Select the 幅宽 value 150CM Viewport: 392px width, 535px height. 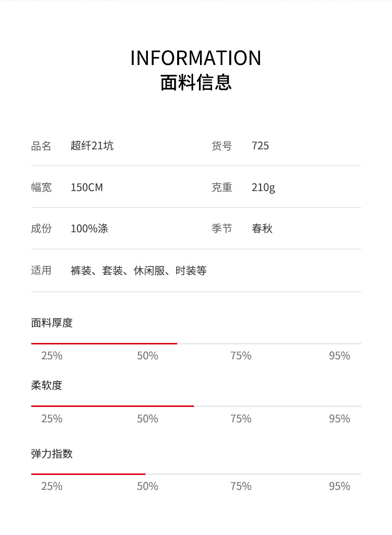click(87, 188)
